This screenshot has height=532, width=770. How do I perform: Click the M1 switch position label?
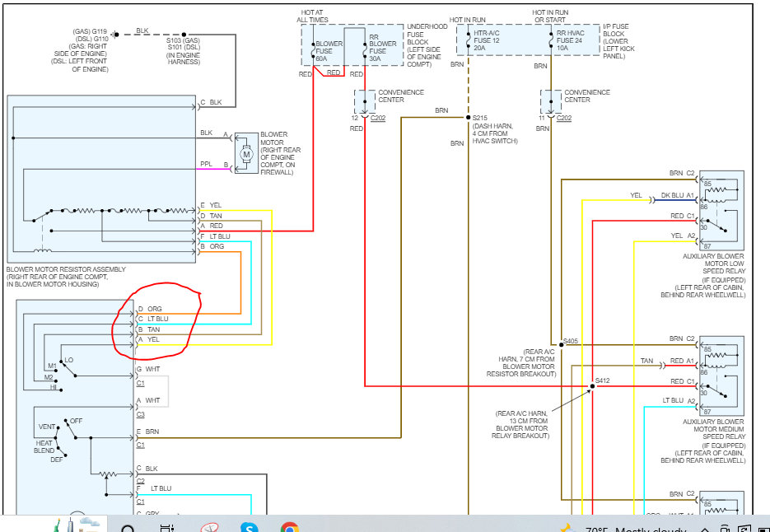coord(53,366)
